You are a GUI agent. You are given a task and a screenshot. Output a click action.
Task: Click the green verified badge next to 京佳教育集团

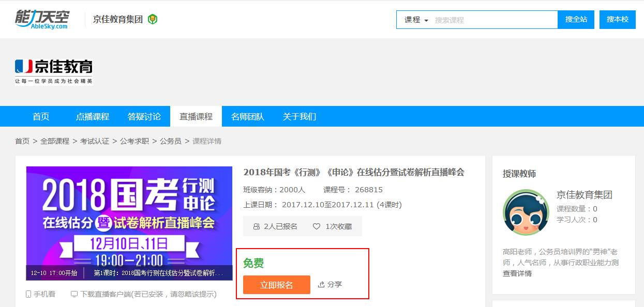(153, 20)
